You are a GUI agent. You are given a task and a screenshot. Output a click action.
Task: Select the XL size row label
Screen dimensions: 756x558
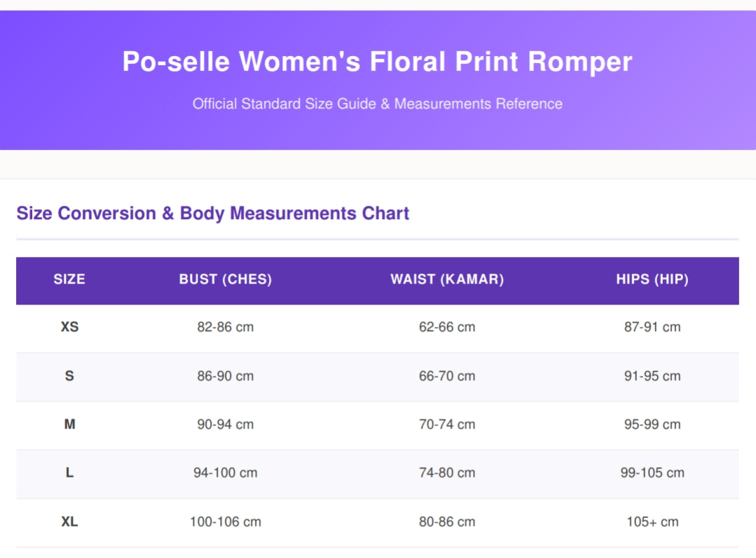coord(69,522)
